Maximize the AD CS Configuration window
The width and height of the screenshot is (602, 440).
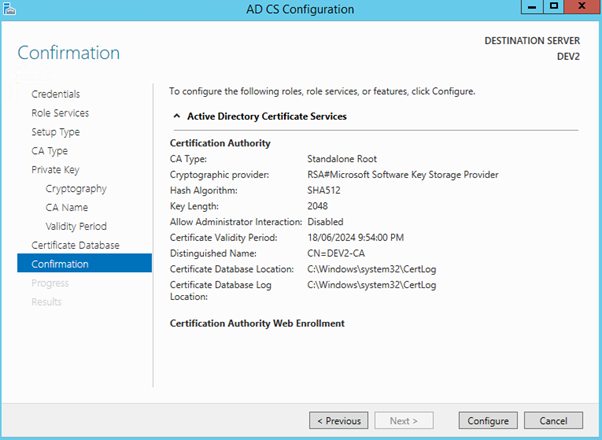pyautogui.click(x=552, y=8)
